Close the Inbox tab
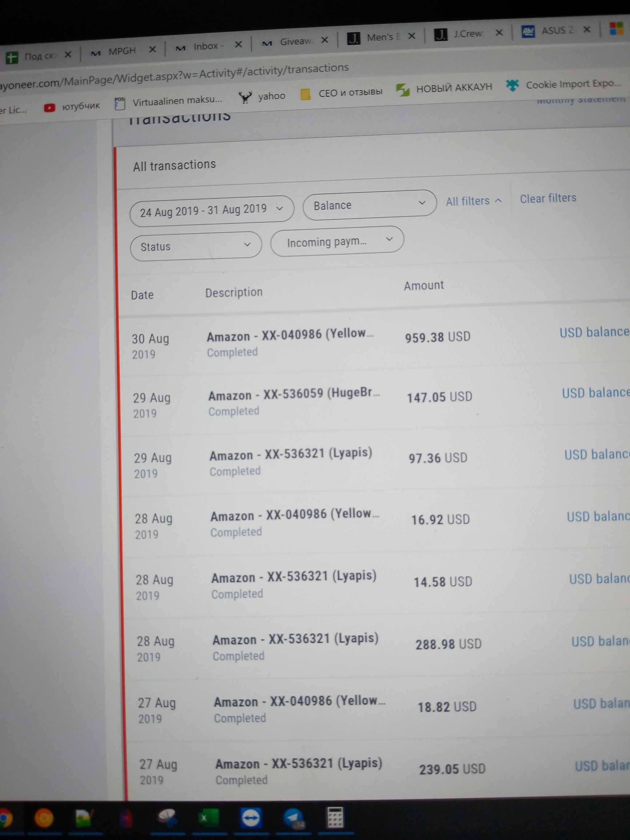The width and height of the screenshot is (630, 840). click(x=238, y=45)
